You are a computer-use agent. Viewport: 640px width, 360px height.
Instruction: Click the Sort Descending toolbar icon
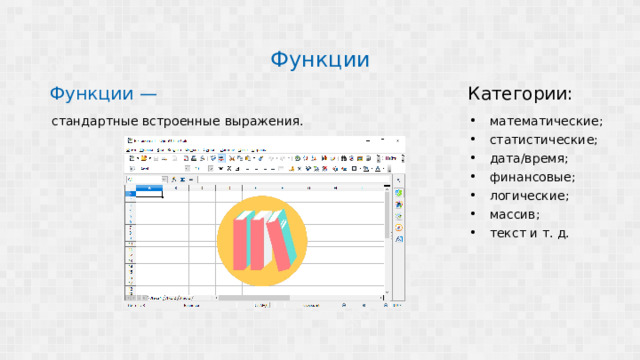tap(313, 158)
